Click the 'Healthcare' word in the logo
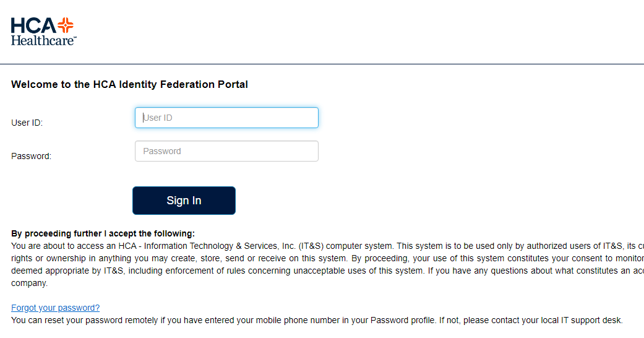This screenshot has width=644, height=338. [43, 40]
